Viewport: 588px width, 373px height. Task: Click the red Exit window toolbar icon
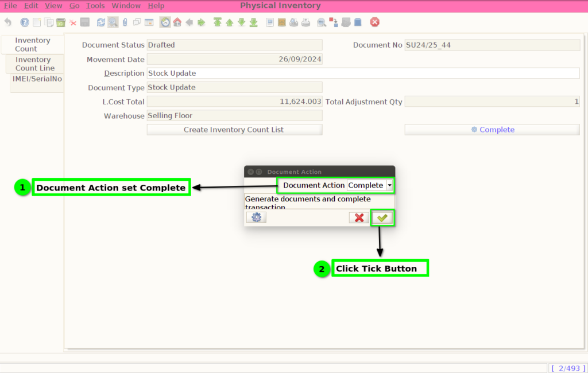(x=374, y=22)
